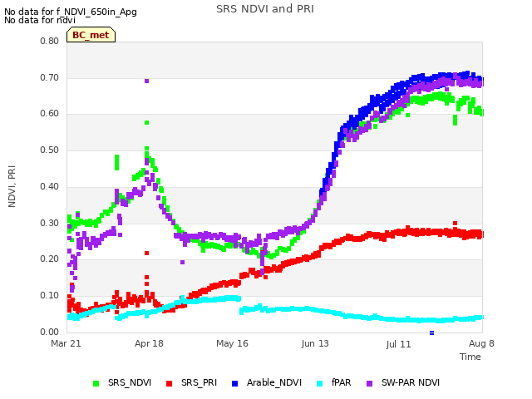Image resolution: width=532 pixels, height=399 pixels.
Task: Click the green SRS_NDVI legend swatch
Action: [x=96, y=383]
